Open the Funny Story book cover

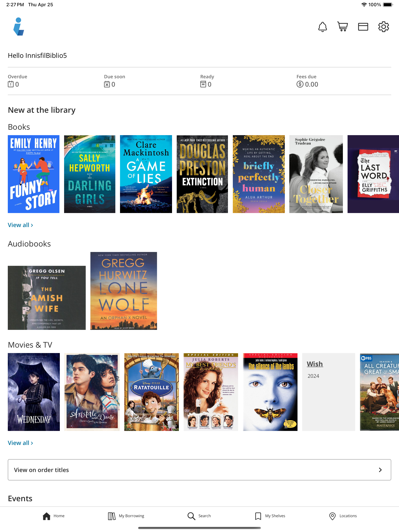point(34,174)
